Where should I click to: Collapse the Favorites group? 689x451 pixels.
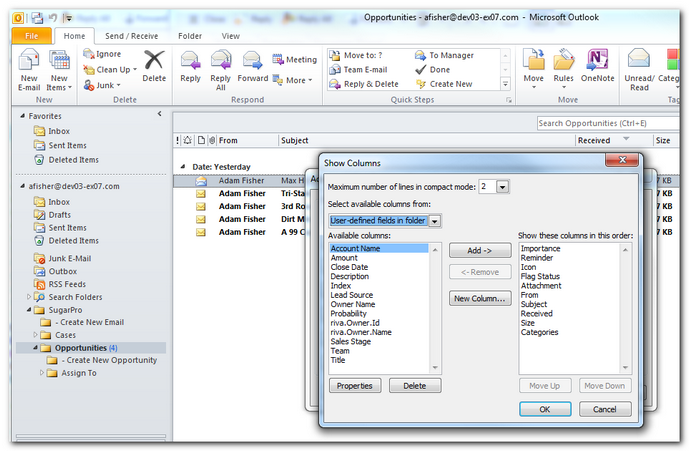22,116
